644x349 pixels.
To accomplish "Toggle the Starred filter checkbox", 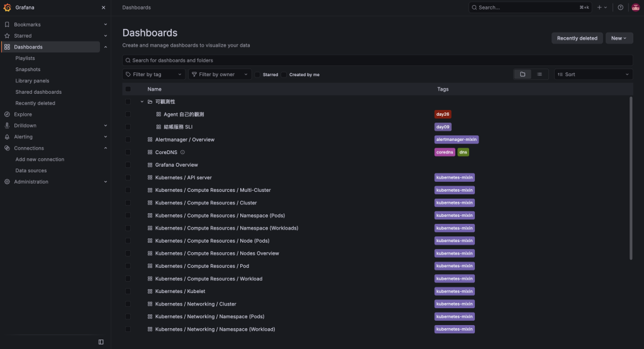I will click(x=257, y=75).
